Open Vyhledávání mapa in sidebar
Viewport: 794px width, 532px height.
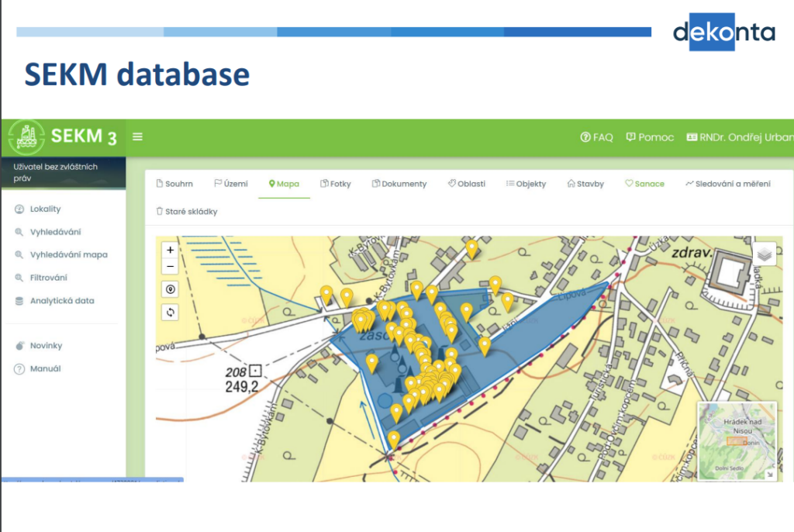(68, 254)
